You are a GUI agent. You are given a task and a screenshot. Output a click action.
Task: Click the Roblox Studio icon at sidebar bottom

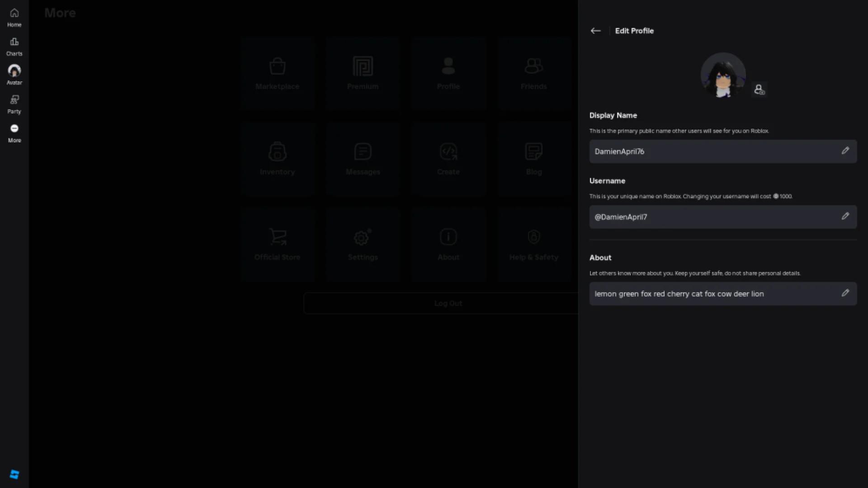(14, 474)
